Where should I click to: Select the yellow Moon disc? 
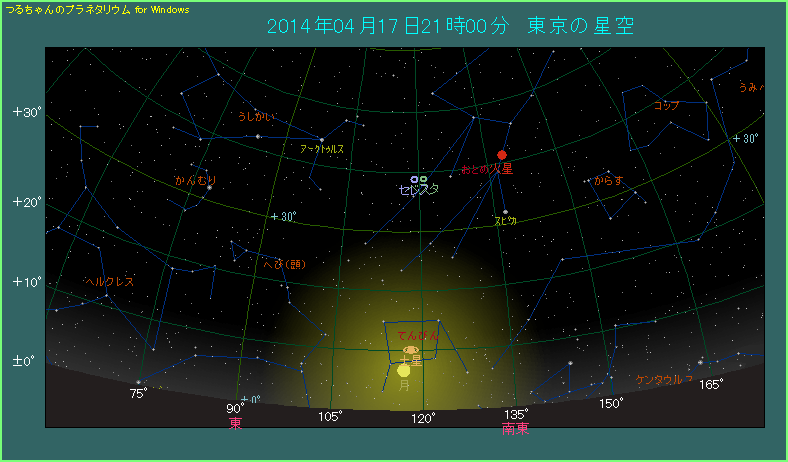404,370
